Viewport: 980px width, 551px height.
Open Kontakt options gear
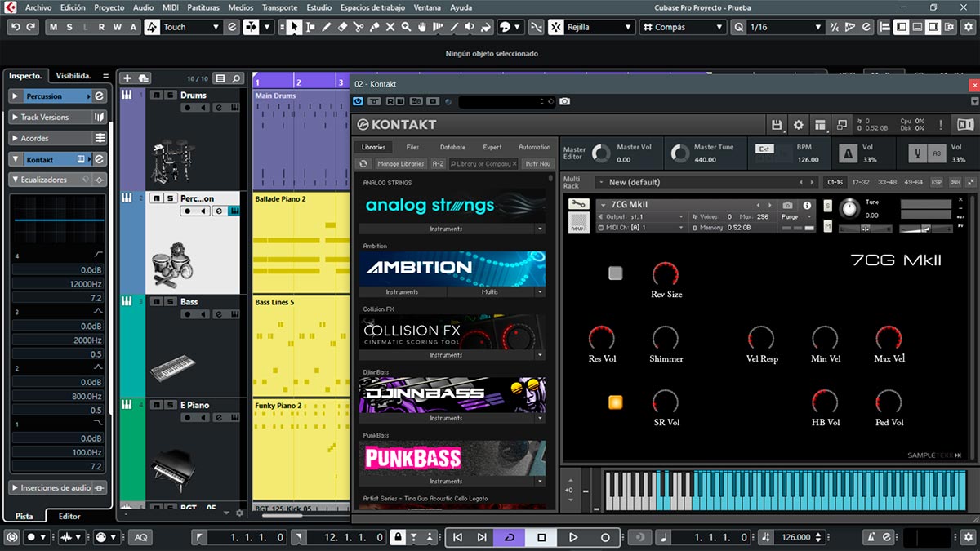pyautogui.click(x=799, y=125)
